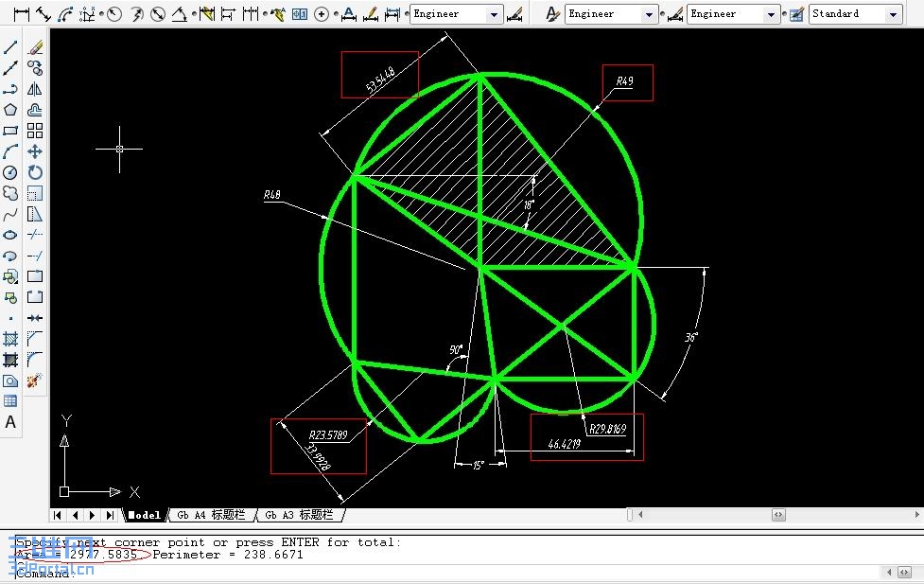Select the Chamfer tool
The height and width of the screenshot is (584, 924).
pyautogui.click(x=35, y=339)
